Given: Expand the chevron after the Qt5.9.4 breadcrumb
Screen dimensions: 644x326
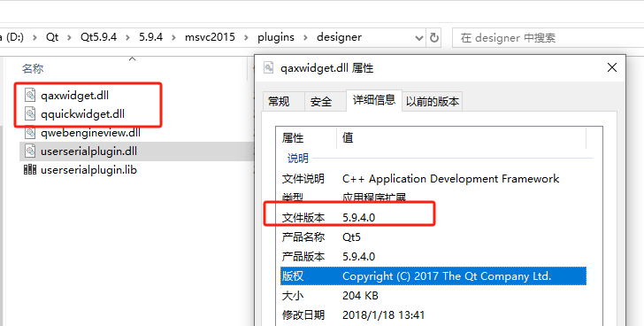Looking at the screenshot, I should coord(127,38).
